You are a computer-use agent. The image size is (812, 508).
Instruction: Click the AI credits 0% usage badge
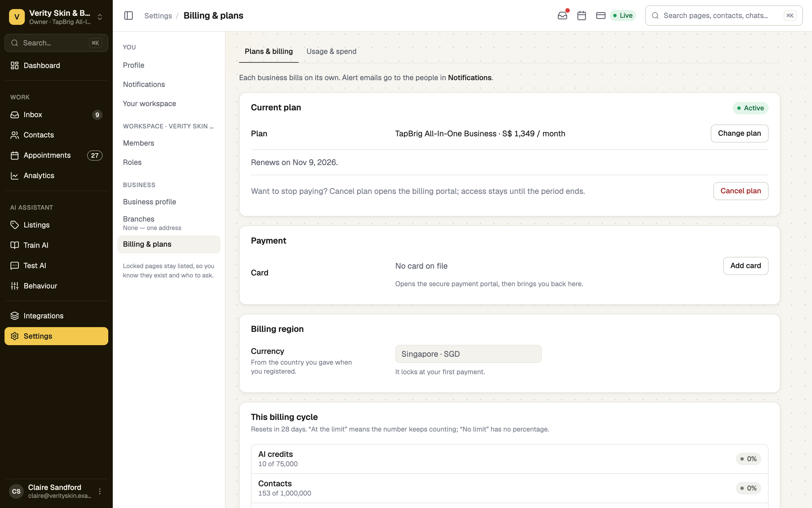click(x=748, y=459)
